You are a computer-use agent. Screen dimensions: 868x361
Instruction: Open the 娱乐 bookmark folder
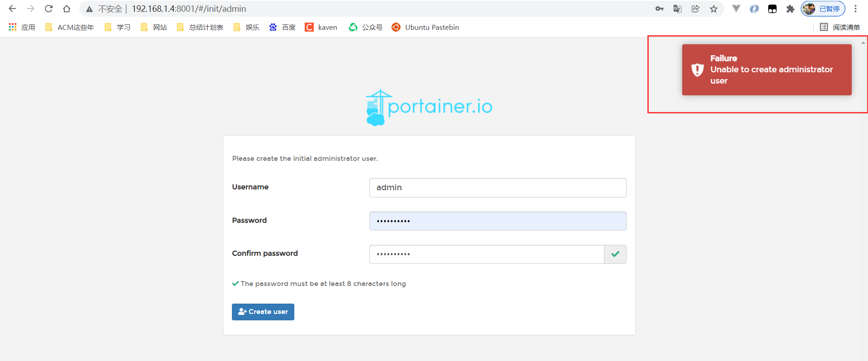(246, 27)
